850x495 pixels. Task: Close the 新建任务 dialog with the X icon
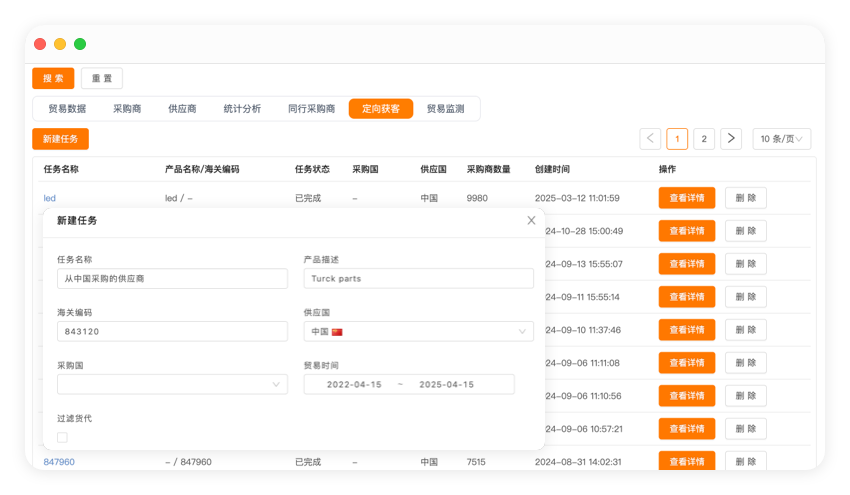click(531, 220)
